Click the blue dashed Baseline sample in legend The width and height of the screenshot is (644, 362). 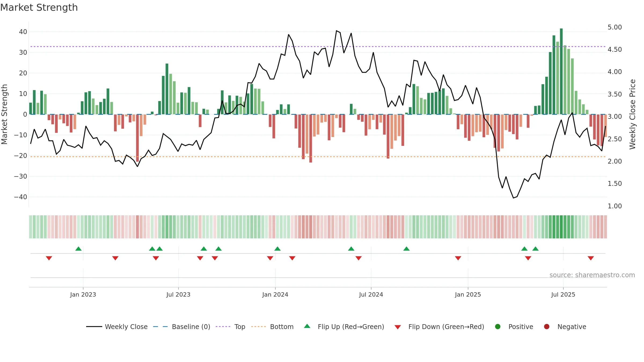160,327
